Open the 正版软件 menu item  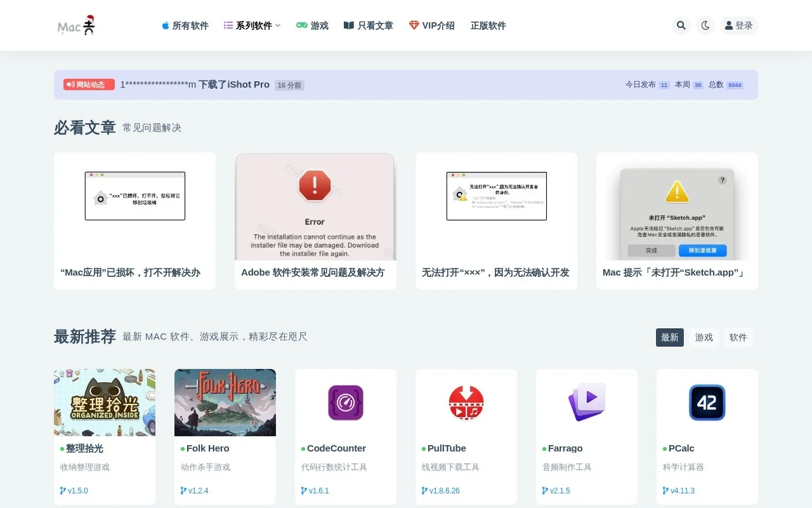(x=488, y=25)
